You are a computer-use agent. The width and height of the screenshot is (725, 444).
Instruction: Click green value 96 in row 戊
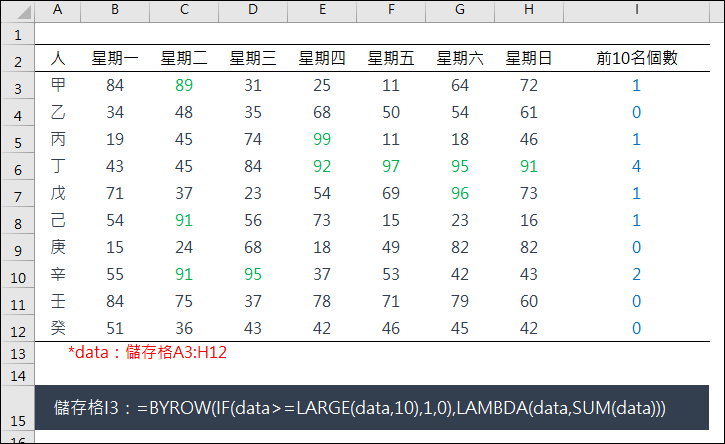pos(460,193)
